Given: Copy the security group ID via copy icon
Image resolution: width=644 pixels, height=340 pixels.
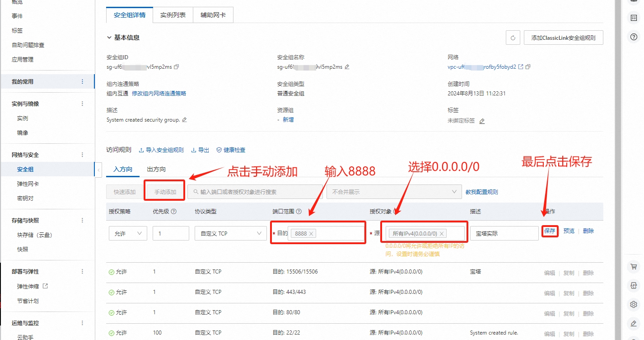Looking at the screenshot, I should pyautogui.click(x=177, y=67).
